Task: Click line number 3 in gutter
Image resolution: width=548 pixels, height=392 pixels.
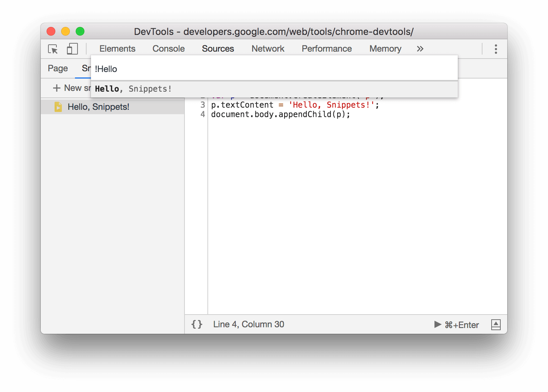Action: coord(203,105)
